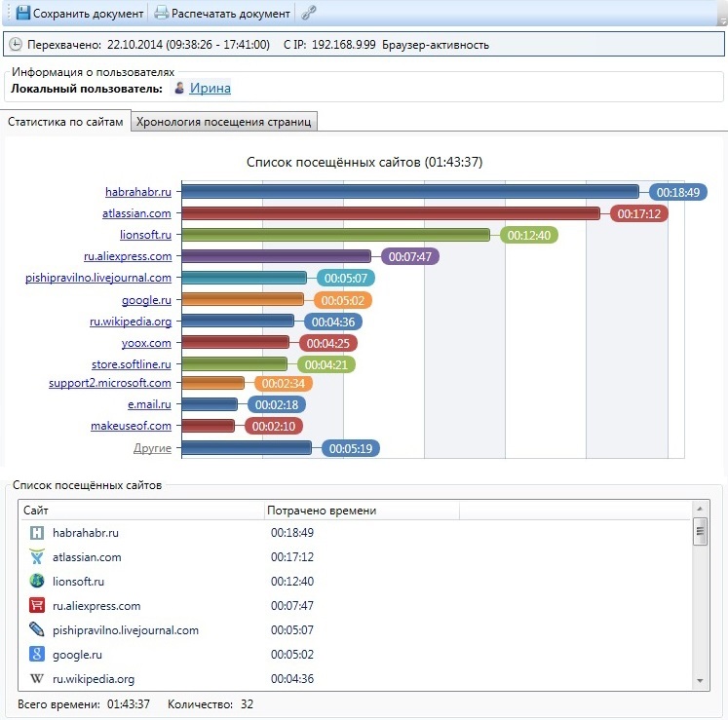Sort by Потрачено времени column header
Image resolution: width=728 pixels, height=720 pixels.
click(x=362, y=511)
